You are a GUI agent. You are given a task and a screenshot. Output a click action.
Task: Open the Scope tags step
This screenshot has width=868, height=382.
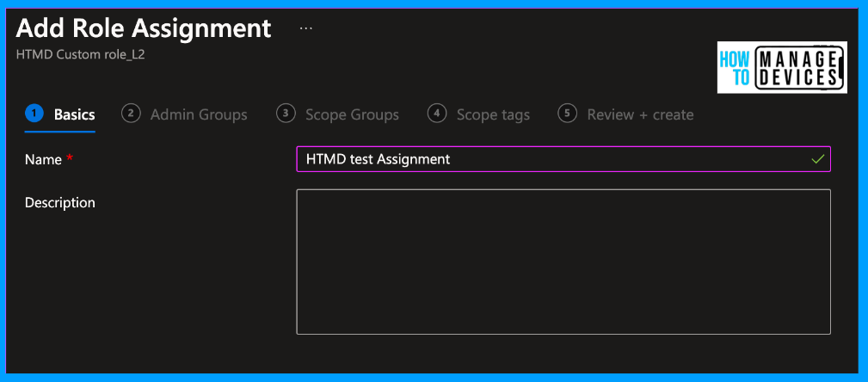(x=479, y=114)
